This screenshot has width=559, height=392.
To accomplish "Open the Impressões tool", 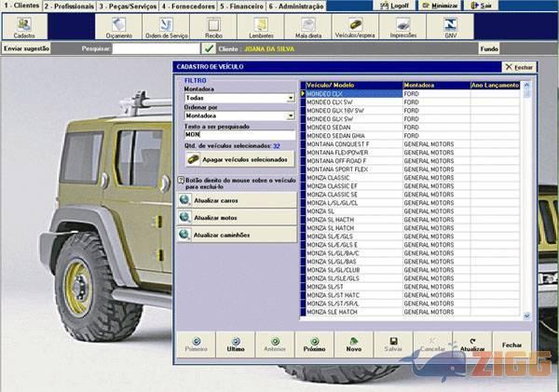I will (x=402, y=27).
